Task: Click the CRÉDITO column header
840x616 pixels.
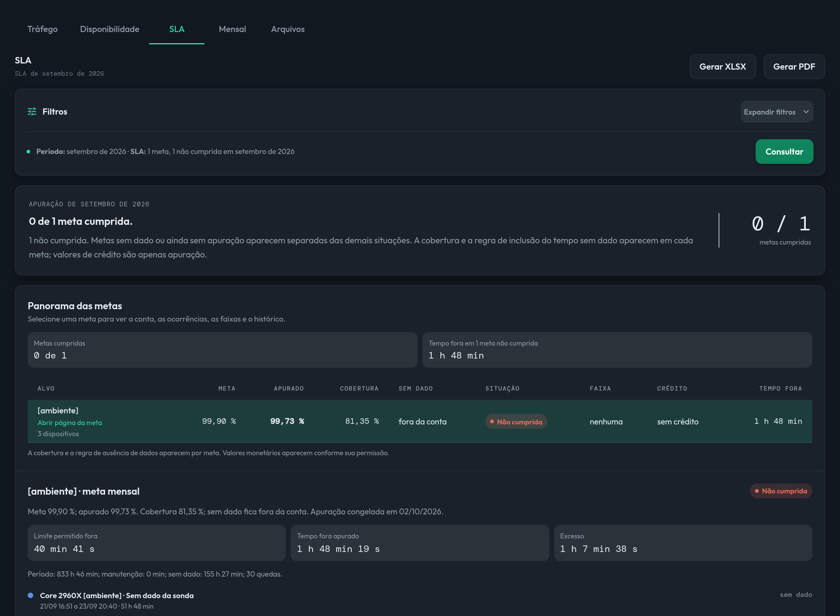Action: click(x=672, y=389)
